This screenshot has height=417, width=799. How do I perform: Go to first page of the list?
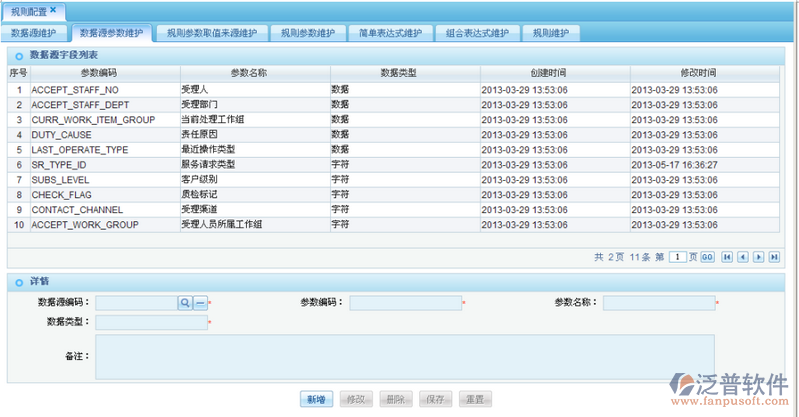[727, 257]
